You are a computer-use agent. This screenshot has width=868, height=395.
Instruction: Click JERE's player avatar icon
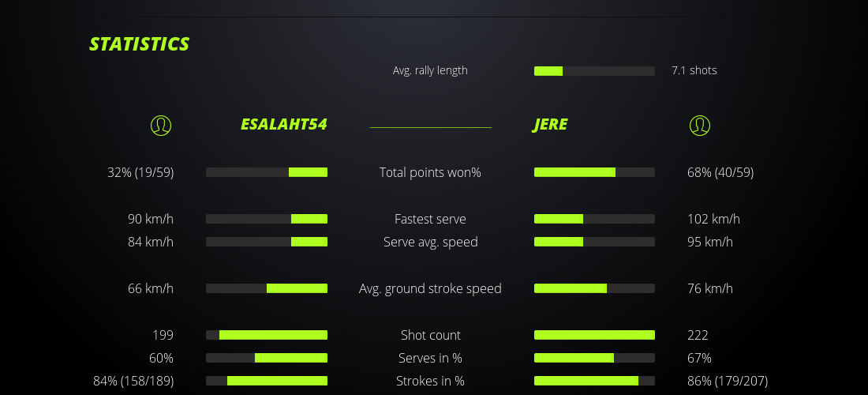coord(699,125)
